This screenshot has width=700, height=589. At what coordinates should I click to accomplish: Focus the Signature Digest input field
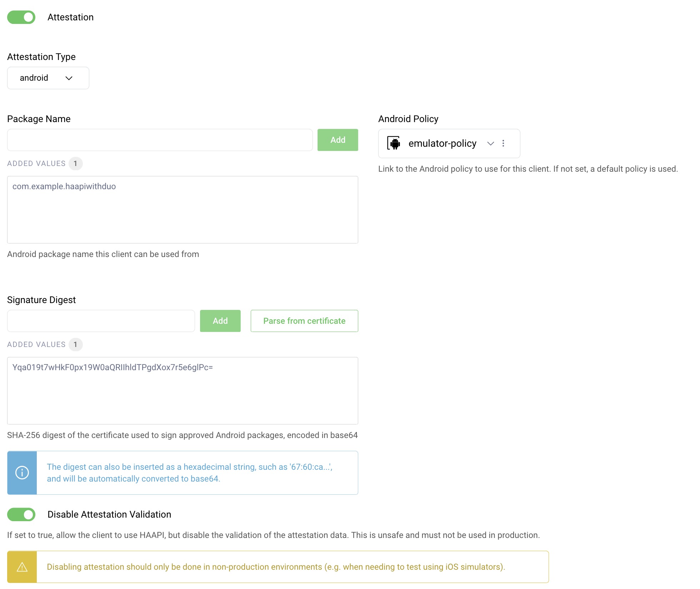101,321
